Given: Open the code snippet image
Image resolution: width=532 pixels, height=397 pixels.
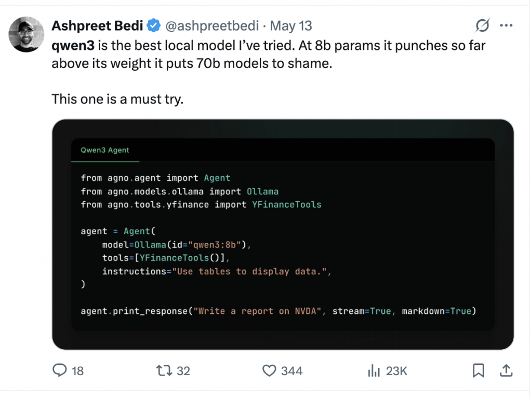Looking at the screenshot, I should 283,234.
